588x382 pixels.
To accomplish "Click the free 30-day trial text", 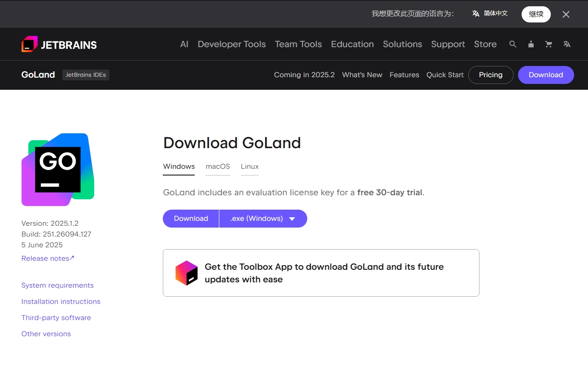I will (x=390, y=193).
